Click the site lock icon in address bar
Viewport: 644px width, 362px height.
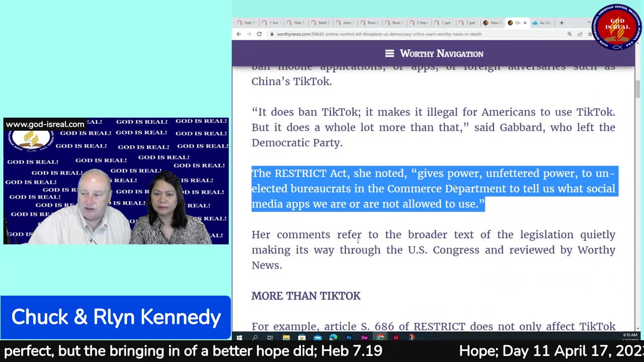point(272,34)
